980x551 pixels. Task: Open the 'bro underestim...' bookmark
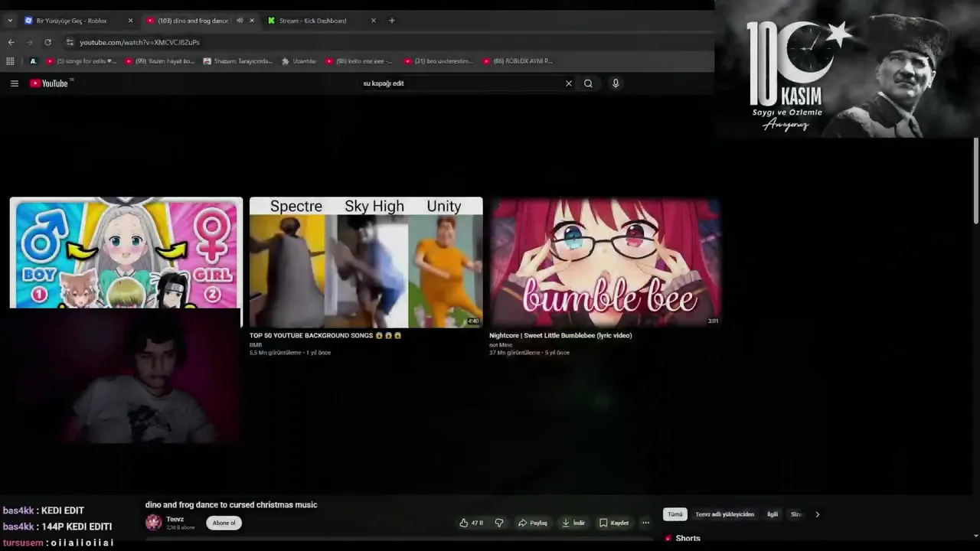tap(439, 61)
